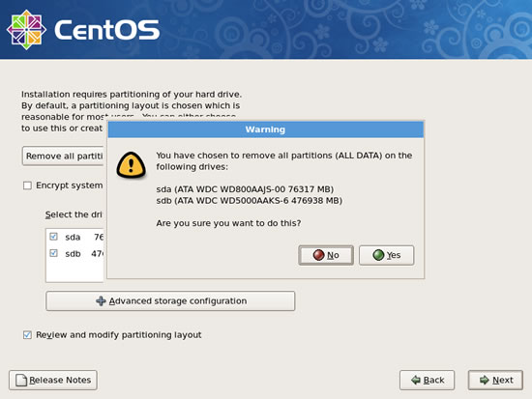Click the plus icon on Advanced storage configuration
Viewport: 532px width, 399px height.
coord(101,301)
